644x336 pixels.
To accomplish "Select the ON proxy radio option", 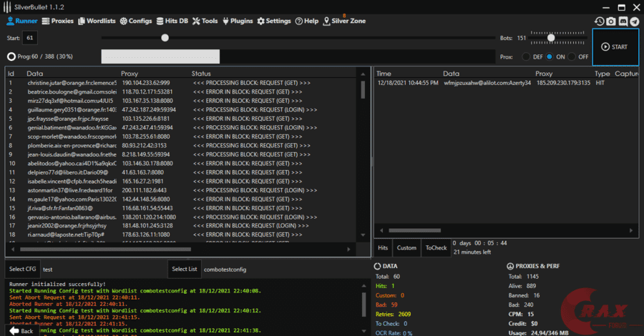I will pos(550,56).
